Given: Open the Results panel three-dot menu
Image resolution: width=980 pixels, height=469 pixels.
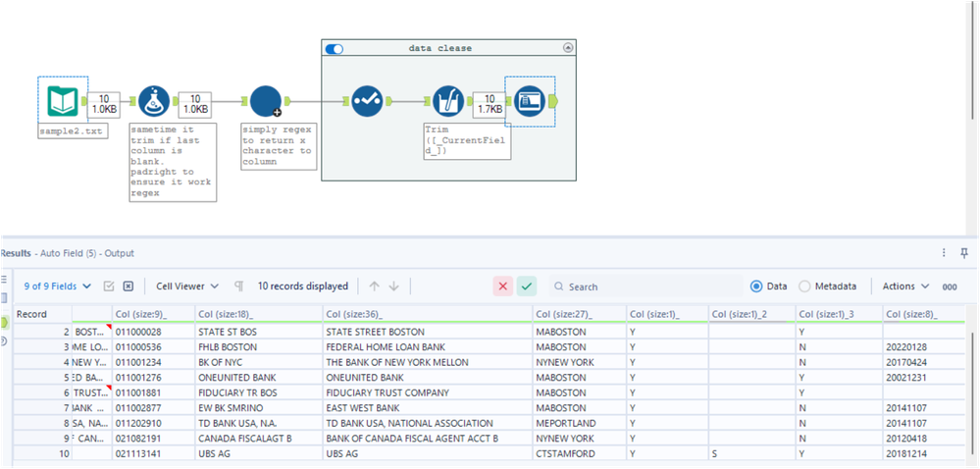Looking at the screenshot, I should click(x=945, y=253).
